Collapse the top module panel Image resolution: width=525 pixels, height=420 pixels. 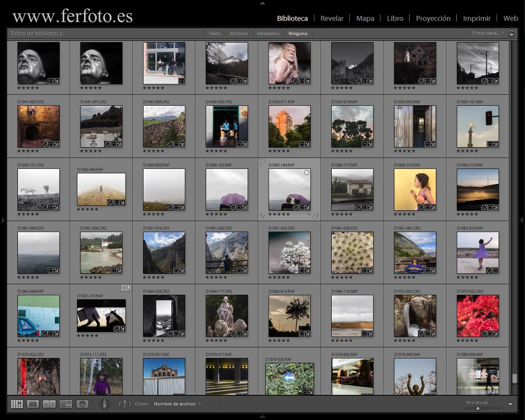click(x=262, y=3)
